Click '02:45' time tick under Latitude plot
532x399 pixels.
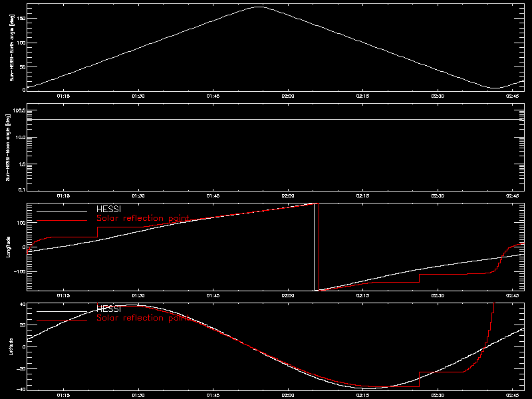512,396
